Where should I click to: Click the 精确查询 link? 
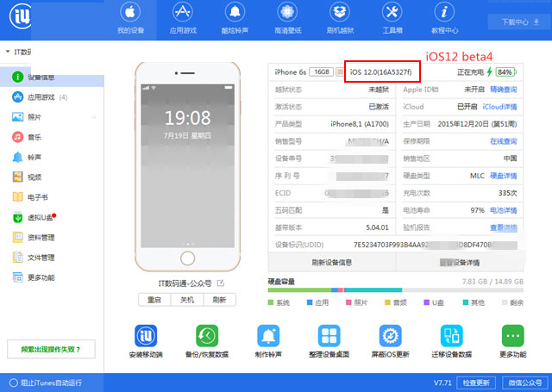point(504,90)
